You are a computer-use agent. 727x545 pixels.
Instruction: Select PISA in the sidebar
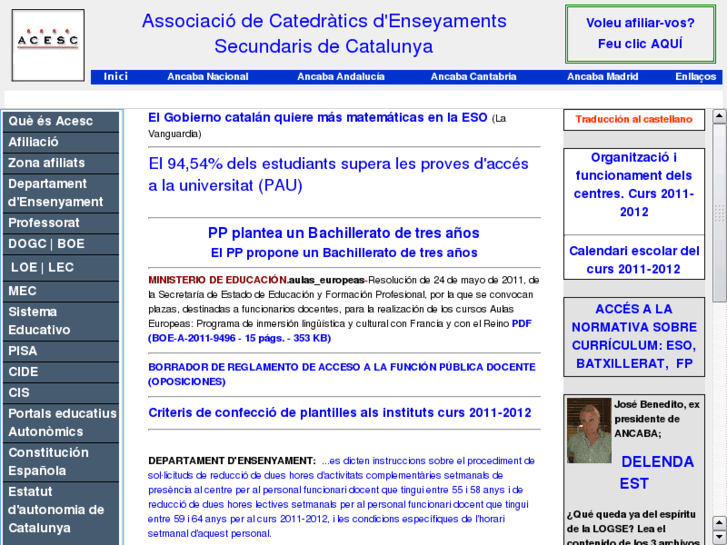[x=61, y=351]
